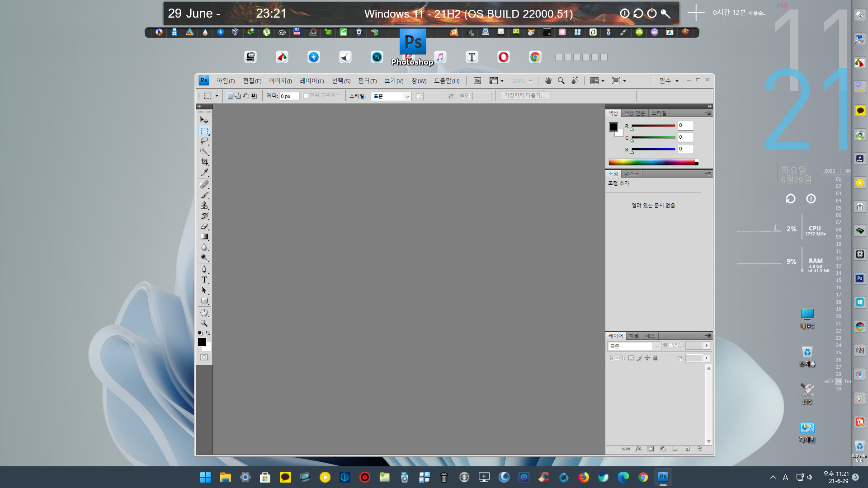The image size is (868, 488).
Task: Choose Add to Selection mode
Action: pyautogui.click(x=238, y=96)
